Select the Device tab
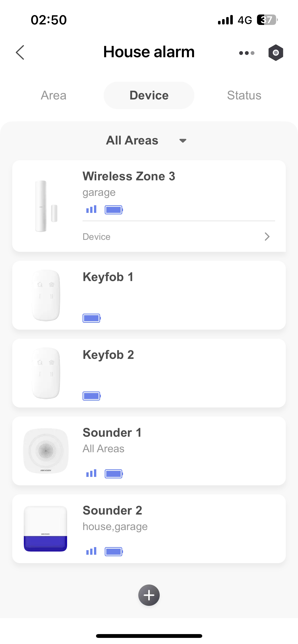The height and width of the screenshot is (644, 298). (x=149, y=95)
